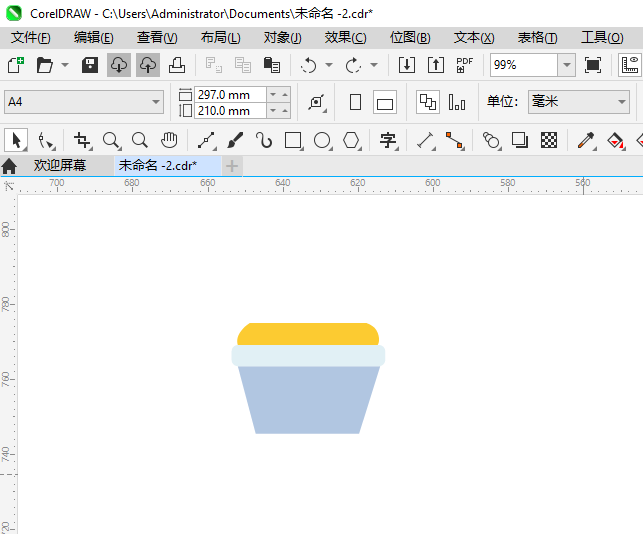Set landscape page orientation

coord(385,102)
